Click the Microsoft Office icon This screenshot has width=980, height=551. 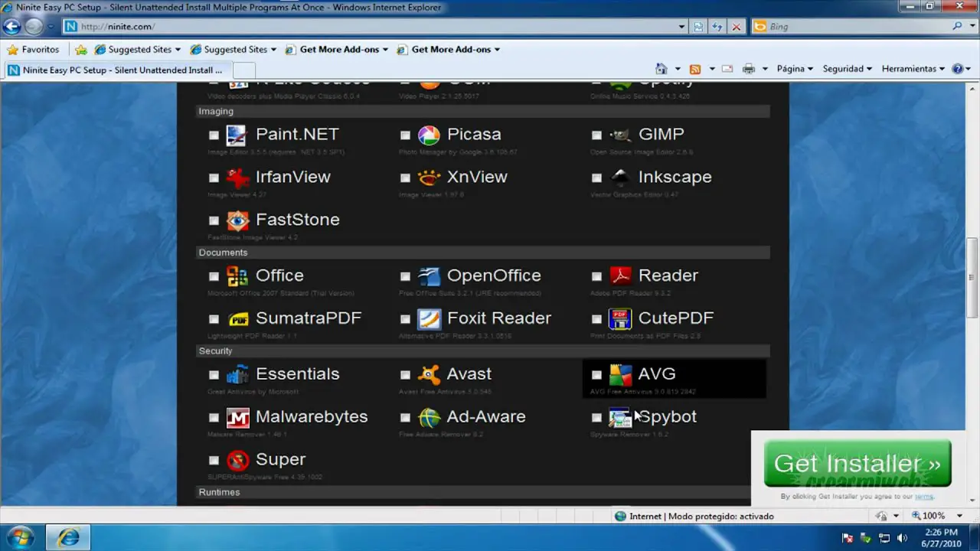[x=237, y=276]
